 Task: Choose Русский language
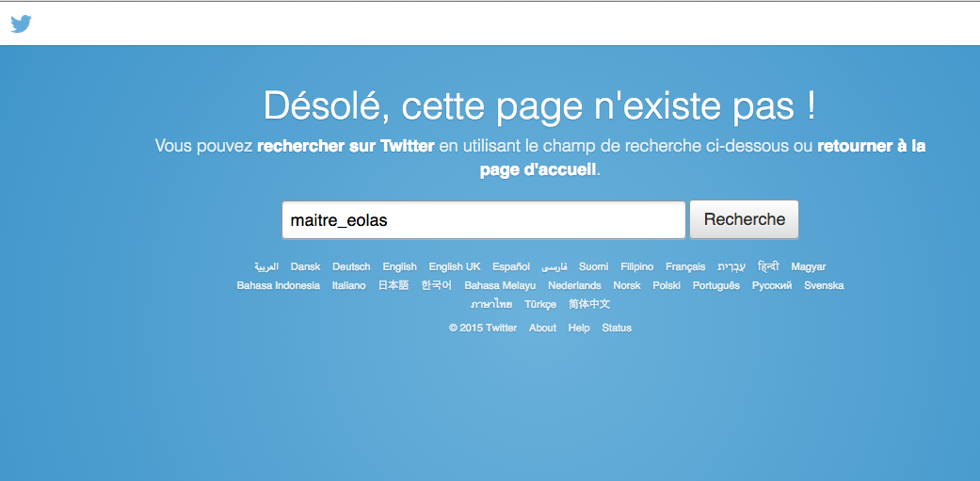[x=772, y=285]
